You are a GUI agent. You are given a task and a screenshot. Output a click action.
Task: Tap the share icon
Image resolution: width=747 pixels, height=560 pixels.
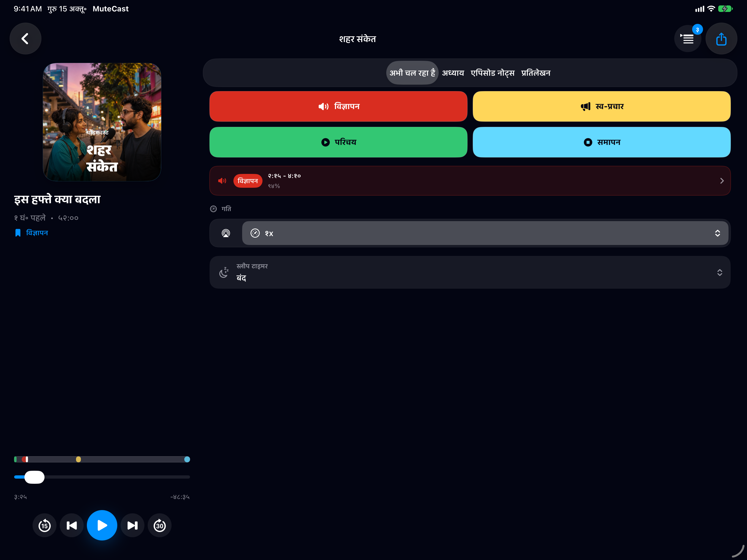(721, 39)
